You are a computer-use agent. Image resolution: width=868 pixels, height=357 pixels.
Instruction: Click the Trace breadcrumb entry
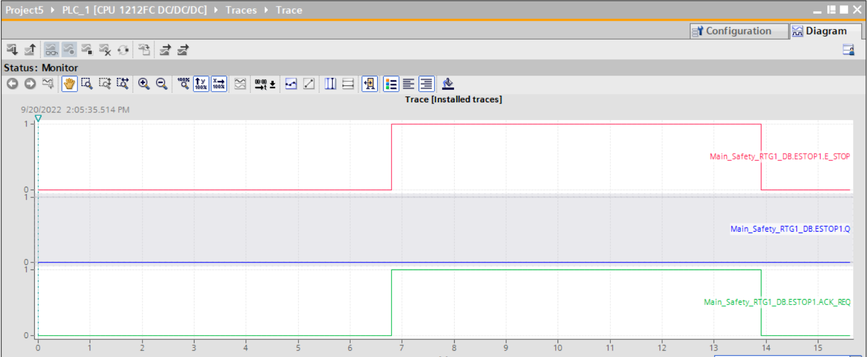289,10
